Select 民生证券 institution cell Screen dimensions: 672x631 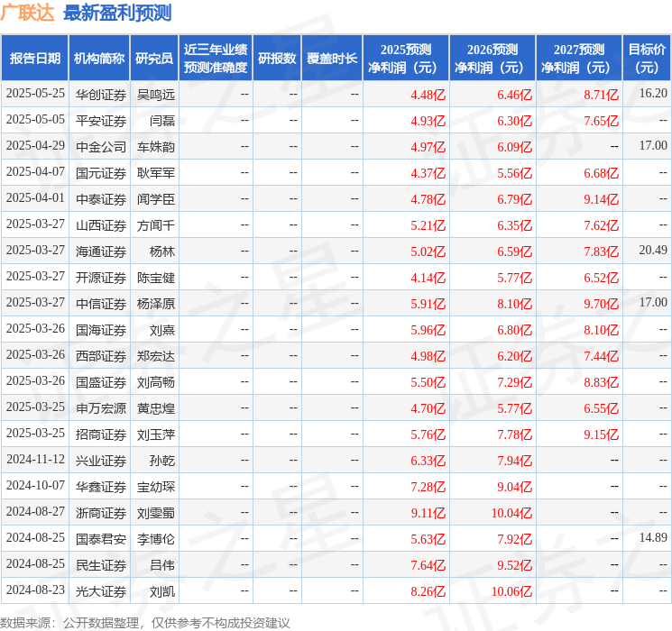[101, 565]
